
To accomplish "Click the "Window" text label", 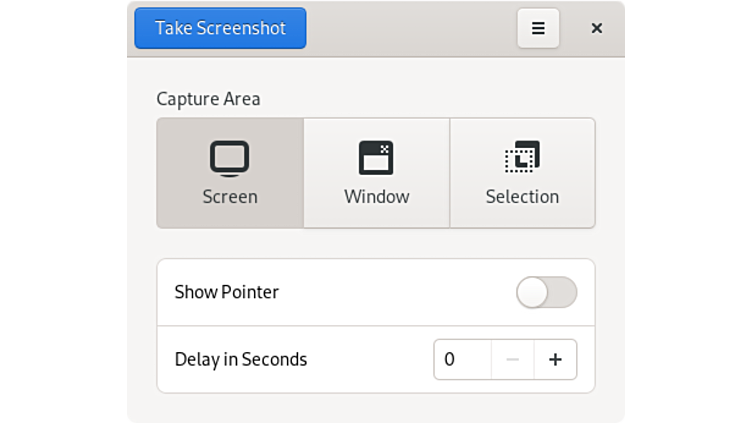I will pyautogui.click(x=377, y=197).
